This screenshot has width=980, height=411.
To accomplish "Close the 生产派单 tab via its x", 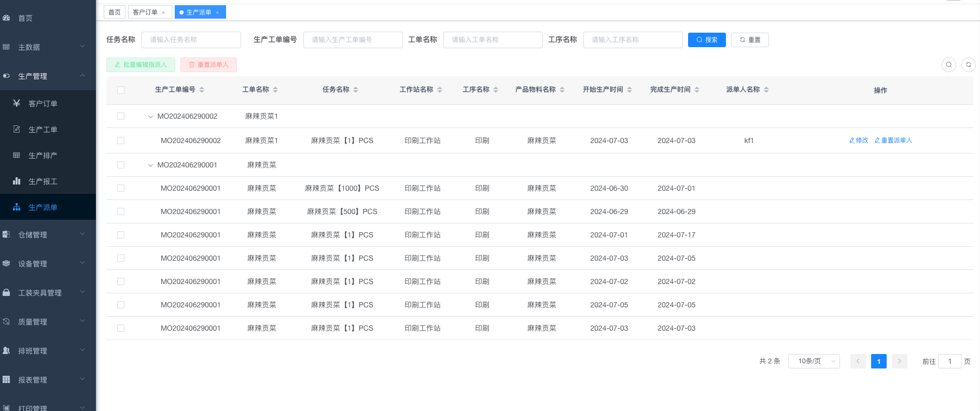I will (x=217, y=12).
